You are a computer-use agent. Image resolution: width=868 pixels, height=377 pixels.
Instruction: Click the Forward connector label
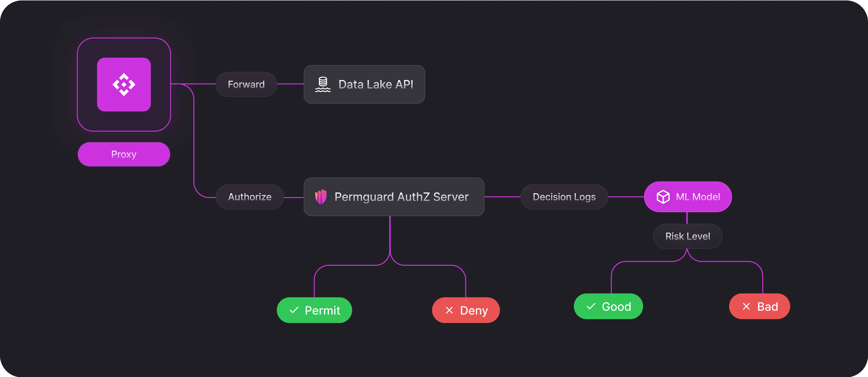tap(246, 84)
